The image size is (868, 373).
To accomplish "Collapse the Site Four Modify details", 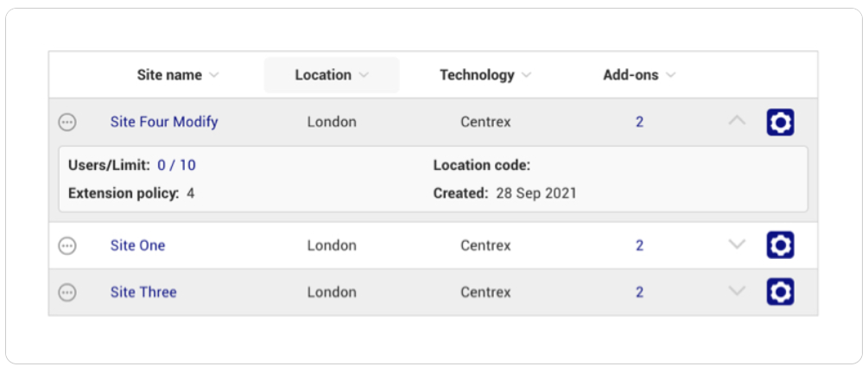I will coord(737,121).
